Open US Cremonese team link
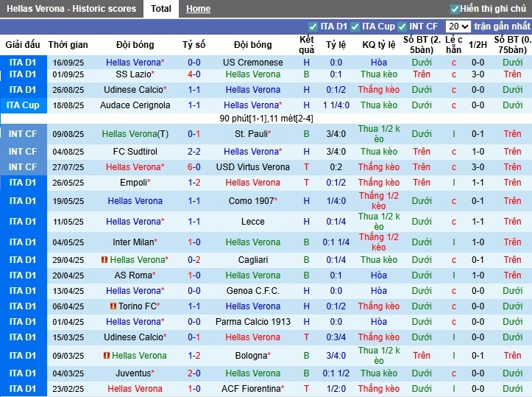Image resolution: width=532 pixels, height=397 pixels. pyautogui.click(x=252, y=63)
